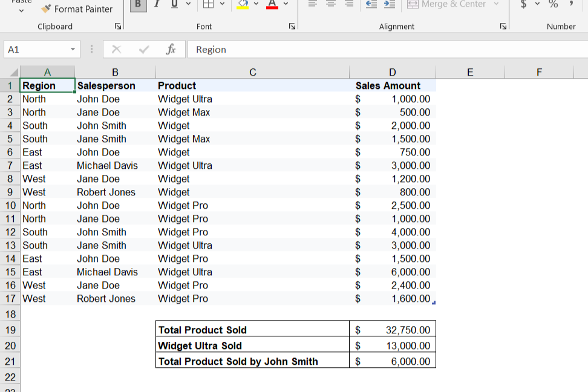Image resolution: width=588 pixels, height=392 pixels.
Task: Open Alignment settings dialog launcher
Action: click(503, 26)
